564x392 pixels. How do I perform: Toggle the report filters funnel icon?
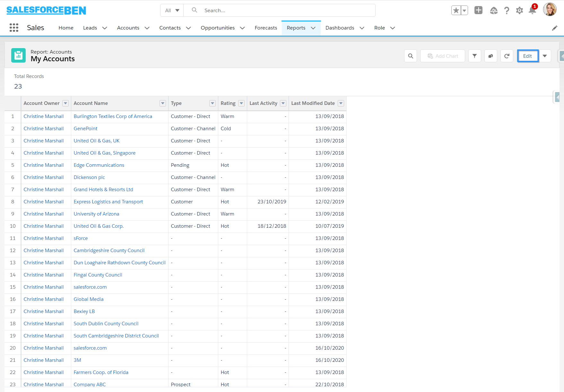(474, 56)
